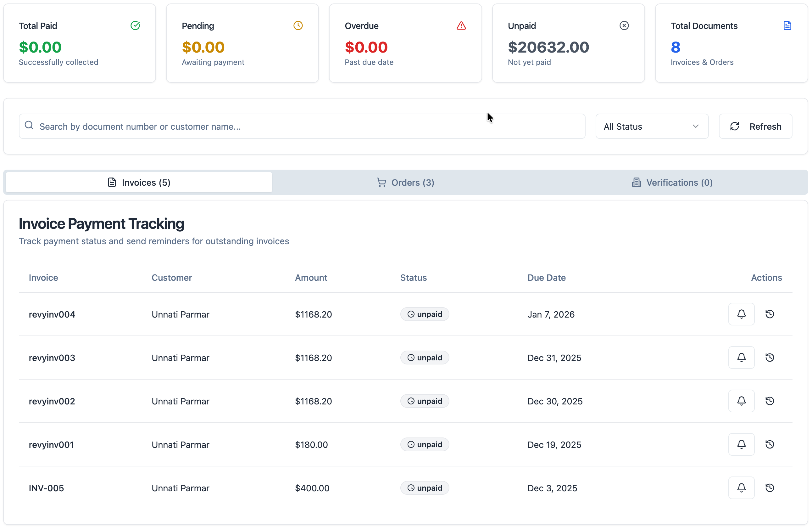
Task: Open the Verifications (0) tab
Action: (672, 182)
